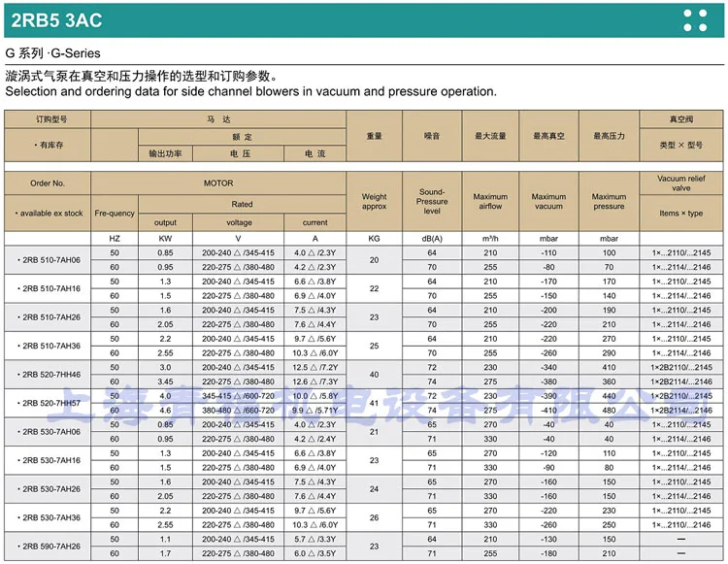Viewport: 728px width, 564px height.
Task: Click the Chinese header '真空阀'
Action: [681, 119]
